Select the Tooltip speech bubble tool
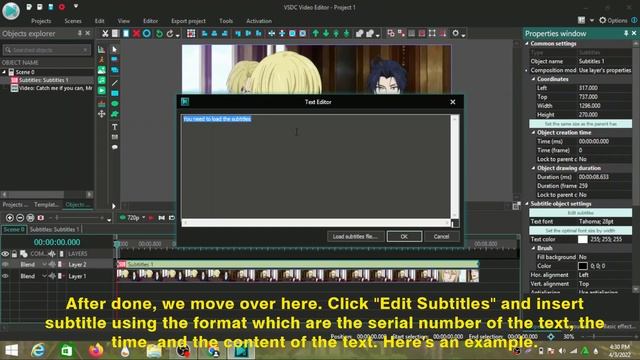The image size is (640, 360). (x=115, y=147)
